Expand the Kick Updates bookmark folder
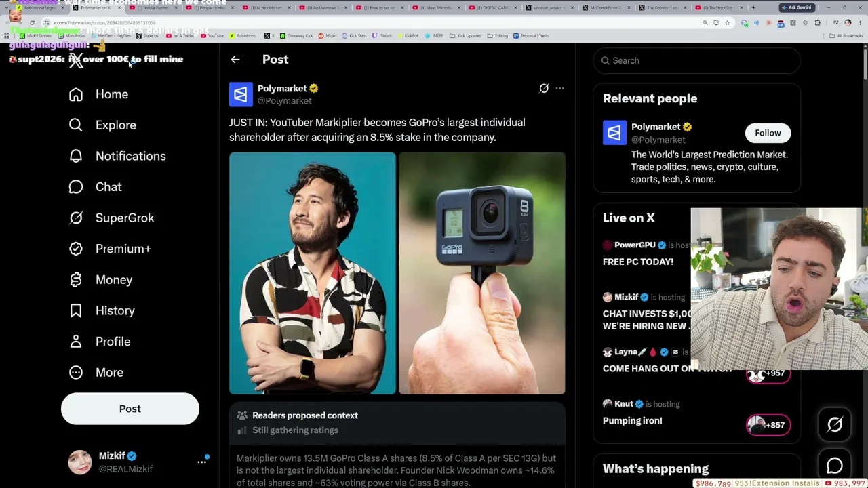The image size is (868, 488). 466,36
